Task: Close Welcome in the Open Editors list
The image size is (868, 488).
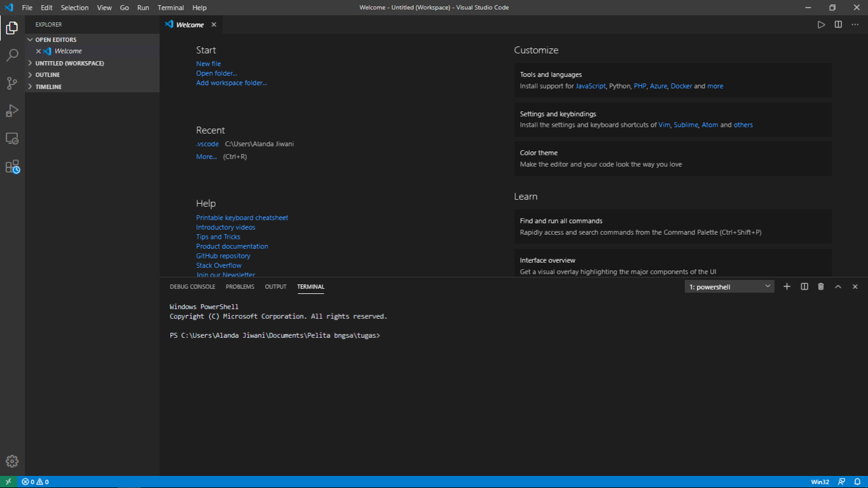Action: tap(38, 51)
